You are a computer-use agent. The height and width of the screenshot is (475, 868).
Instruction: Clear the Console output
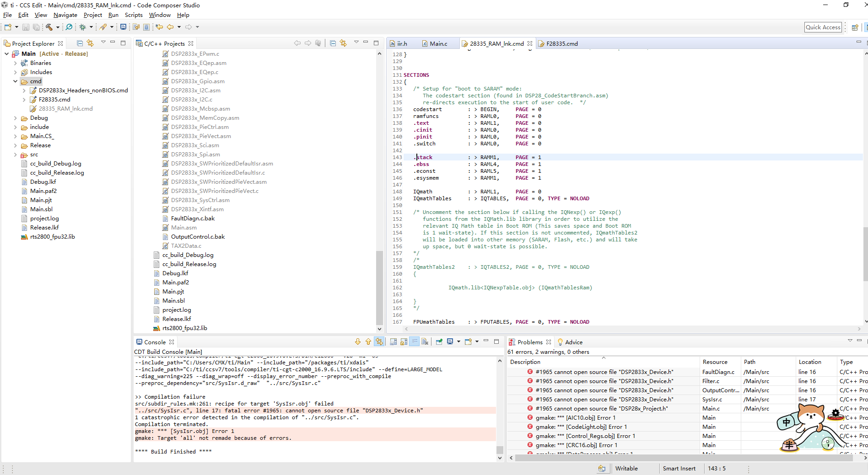pos(425,342)
